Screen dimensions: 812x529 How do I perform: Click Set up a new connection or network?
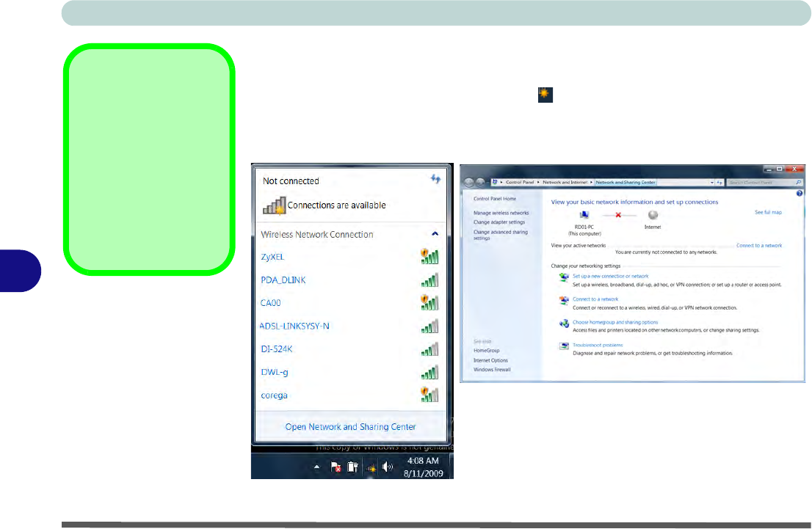click(610, 277)
